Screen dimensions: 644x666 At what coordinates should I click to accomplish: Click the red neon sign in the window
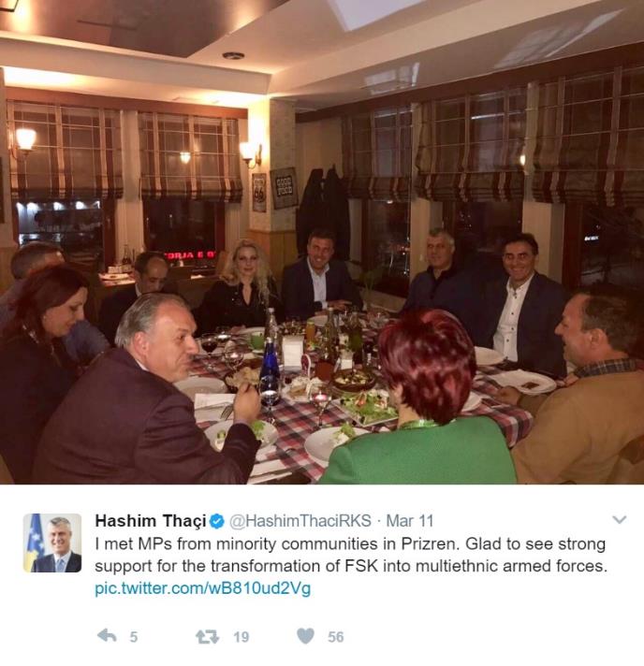[190, 255]
